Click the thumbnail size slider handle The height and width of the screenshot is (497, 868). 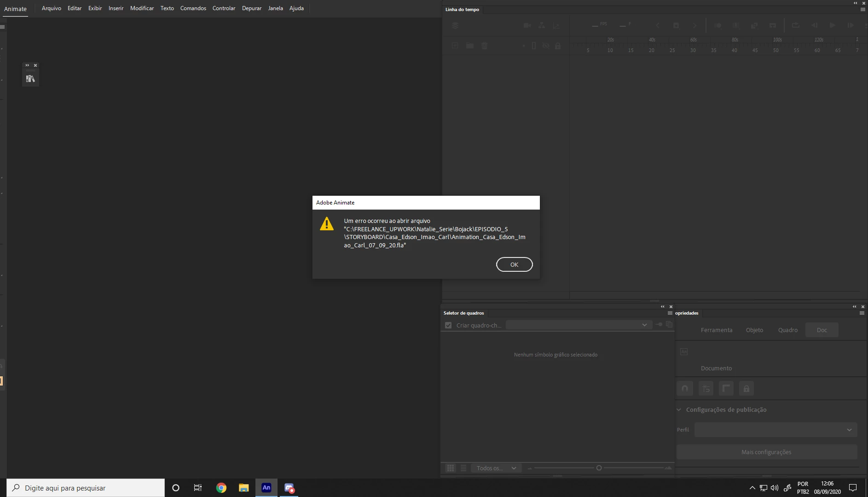click(599, 468)
